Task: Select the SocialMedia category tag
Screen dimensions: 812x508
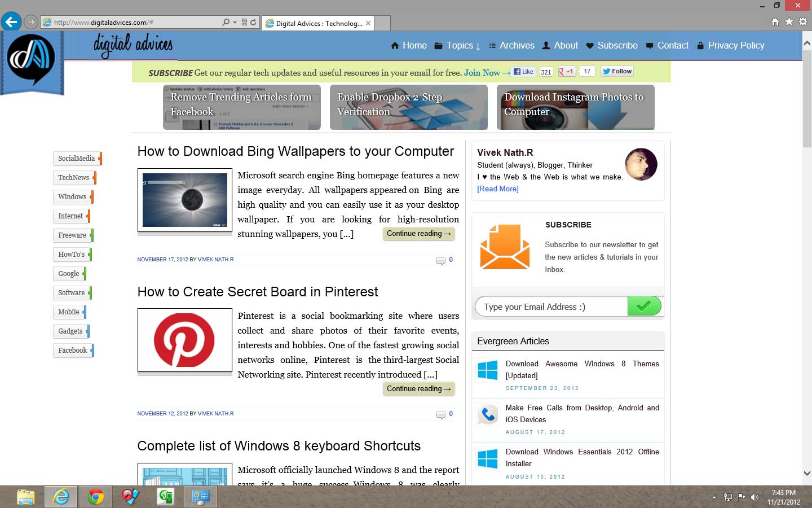Action: pyautogui.click(x=77, y=159)
